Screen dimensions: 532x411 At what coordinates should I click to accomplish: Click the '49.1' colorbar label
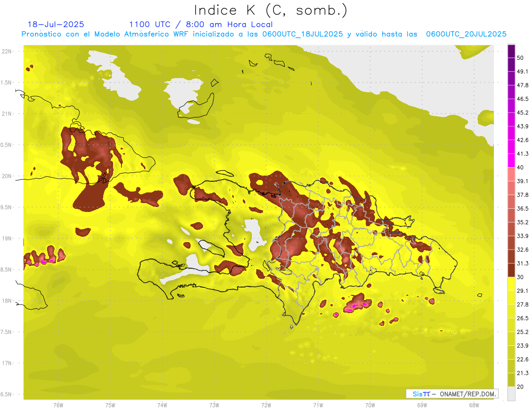[523, 72]
